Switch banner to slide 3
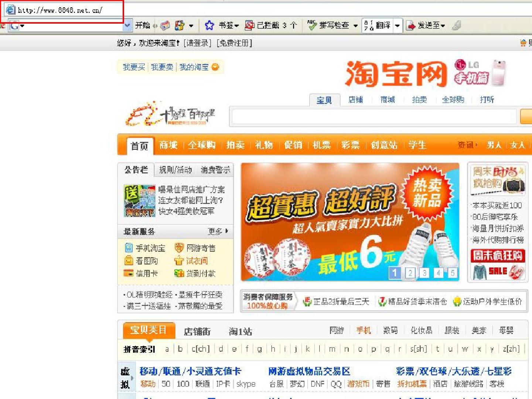This screenshot has height=399, width=532. click(424, 273)
